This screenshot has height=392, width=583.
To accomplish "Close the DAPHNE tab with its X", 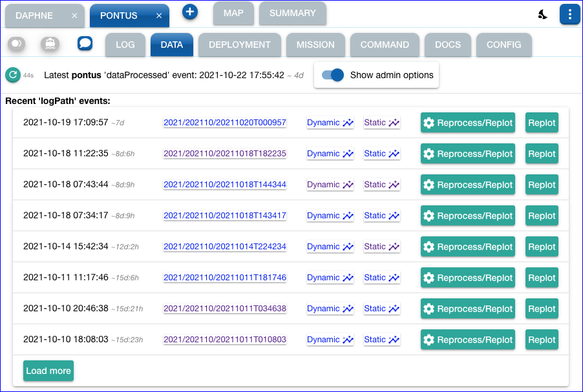I will coord(74,15).
